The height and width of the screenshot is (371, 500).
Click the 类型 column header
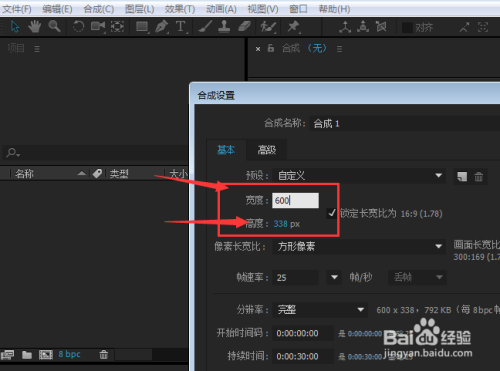[119, 173]
